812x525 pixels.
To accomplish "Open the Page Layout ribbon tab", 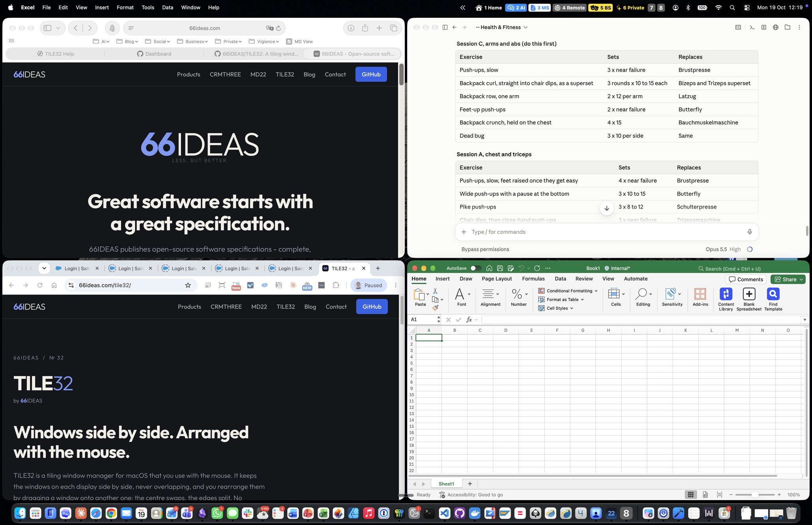I will (x=497, y=278).
